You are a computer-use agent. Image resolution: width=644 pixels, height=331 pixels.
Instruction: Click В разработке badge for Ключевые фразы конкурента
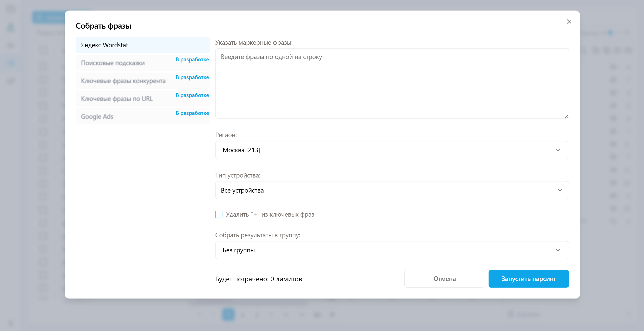(x=192, y=77)
